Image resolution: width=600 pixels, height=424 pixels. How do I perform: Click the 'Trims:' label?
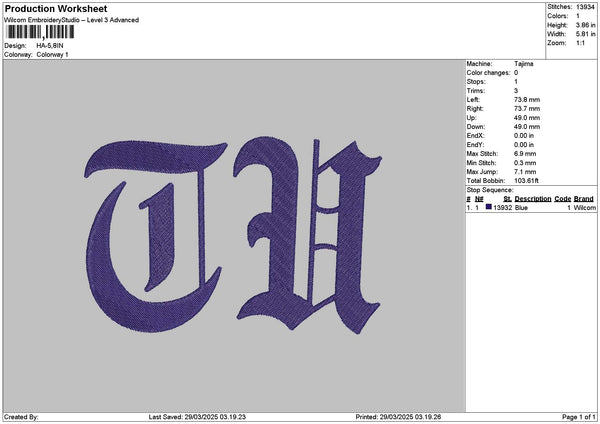(476, 91)
